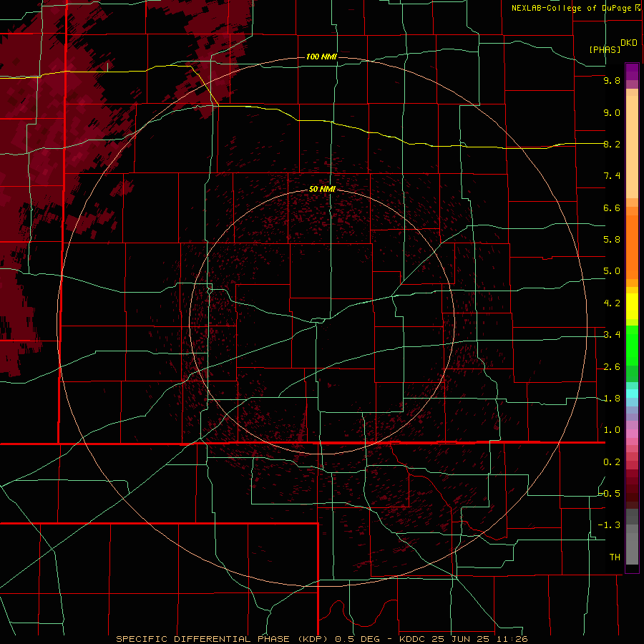Click the KDDC 25 JUN 25 11:26 timestamp
Screen dimensions: 644x644
click(x=463, y=639)
